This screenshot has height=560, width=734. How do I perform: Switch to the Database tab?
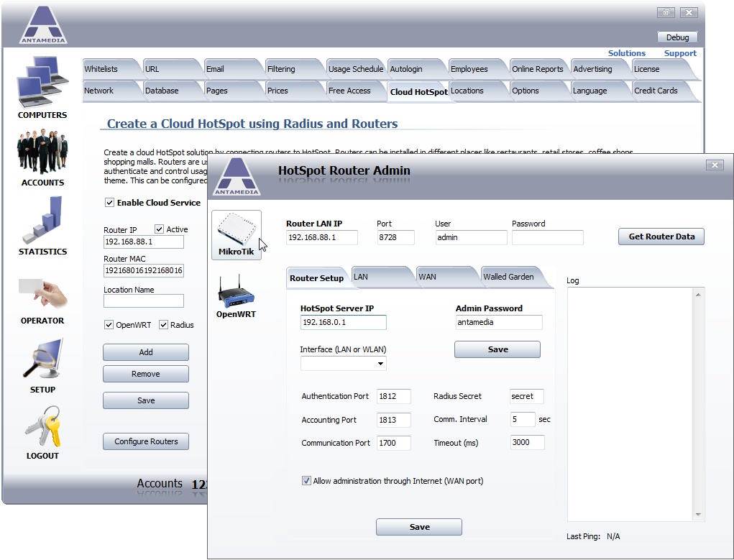point(173,91)
